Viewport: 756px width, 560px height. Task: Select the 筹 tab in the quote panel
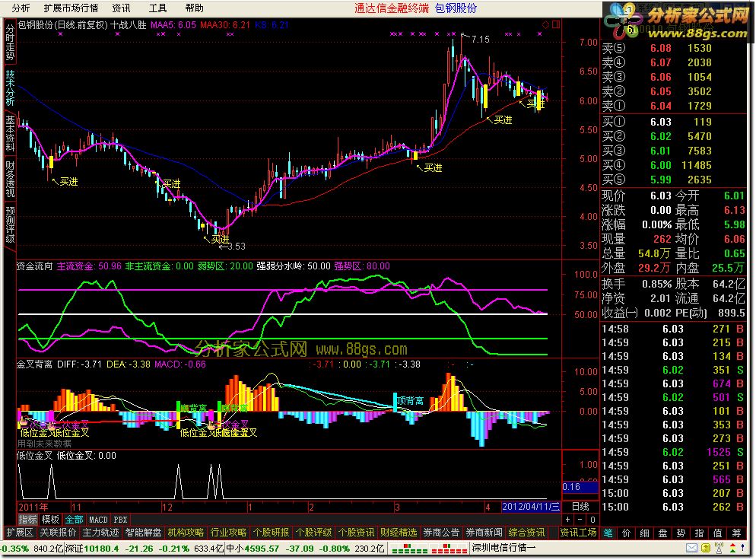tap(736, 533)
